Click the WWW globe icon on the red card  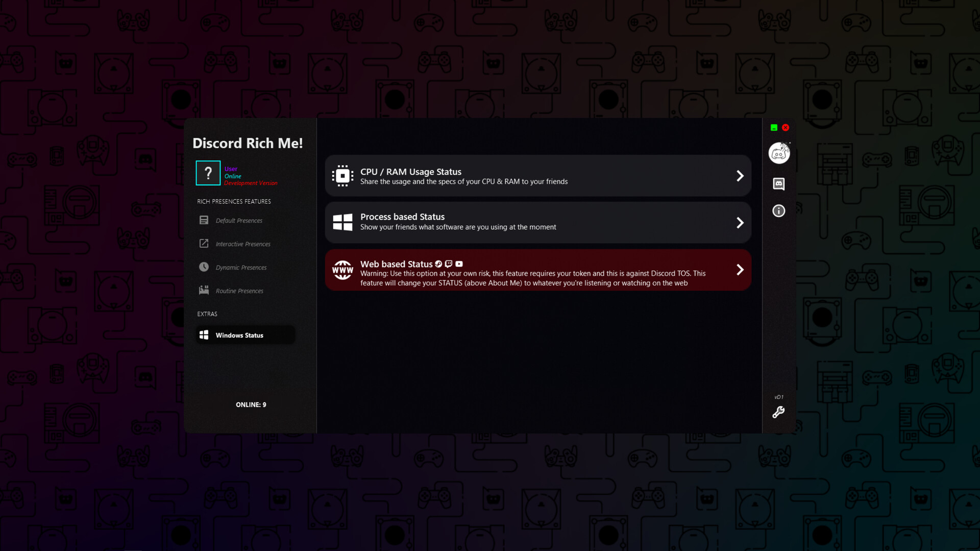click(342, 270)
